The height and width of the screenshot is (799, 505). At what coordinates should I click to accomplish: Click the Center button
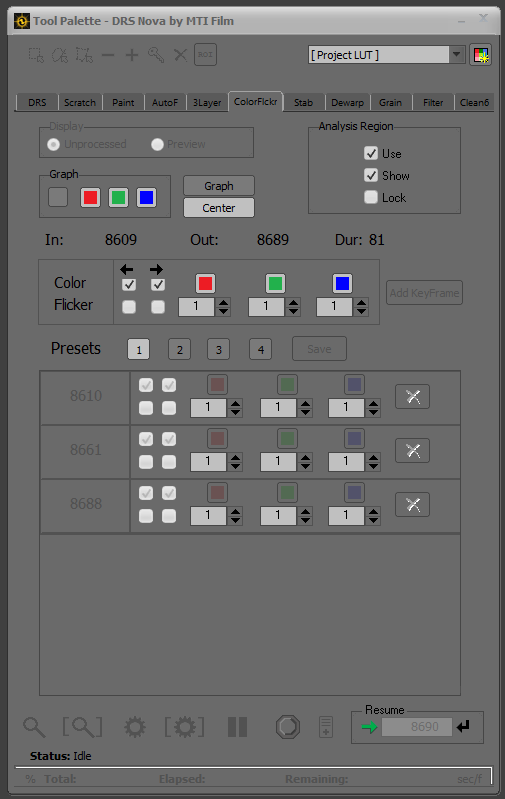click(219, 208)
